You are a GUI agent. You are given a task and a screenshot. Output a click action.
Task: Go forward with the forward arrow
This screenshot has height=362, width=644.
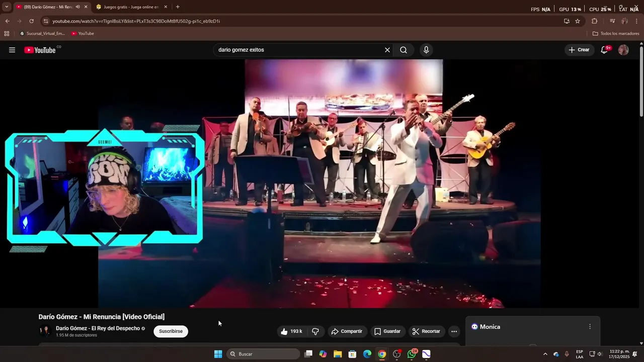click(x=19, y=21)
